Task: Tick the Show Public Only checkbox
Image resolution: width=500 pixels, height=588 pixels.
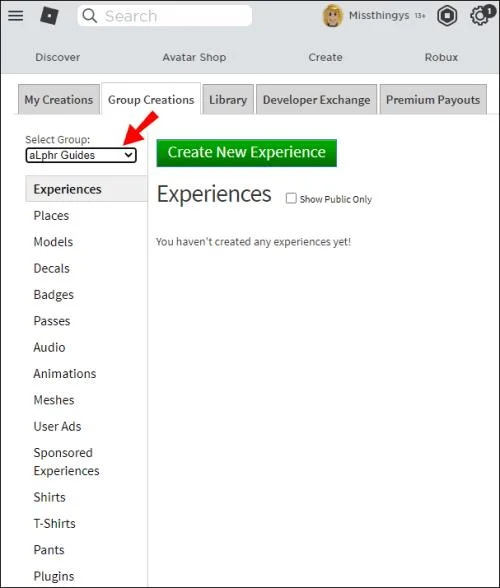Action: coord(291,198)
